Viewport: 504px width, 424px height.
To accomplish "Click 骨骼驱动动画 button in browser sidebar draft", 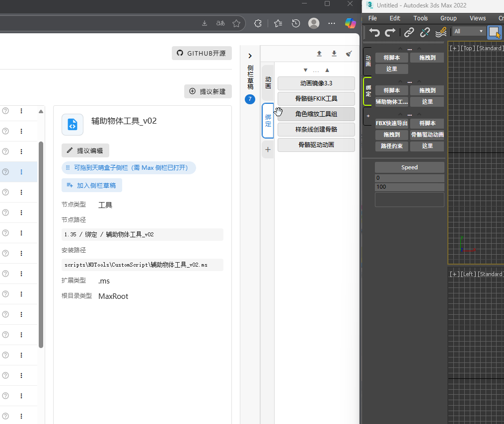I will pos(316,145).
